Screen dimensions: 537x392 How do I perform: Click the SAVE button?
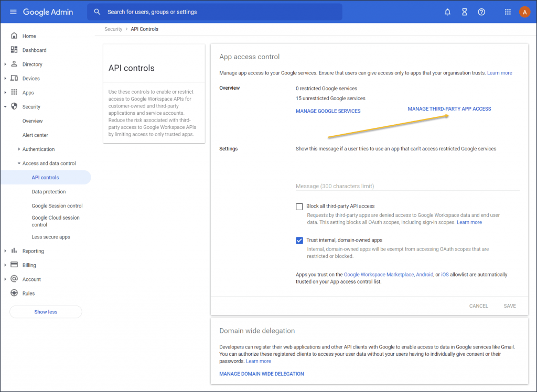tap(510, 306)
